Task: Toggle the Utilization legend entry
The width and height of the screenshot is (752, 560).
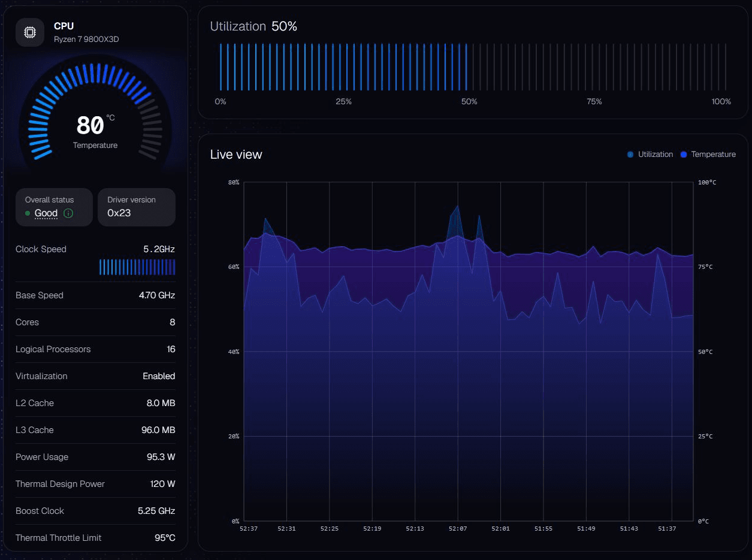Action: pos(650,155)
